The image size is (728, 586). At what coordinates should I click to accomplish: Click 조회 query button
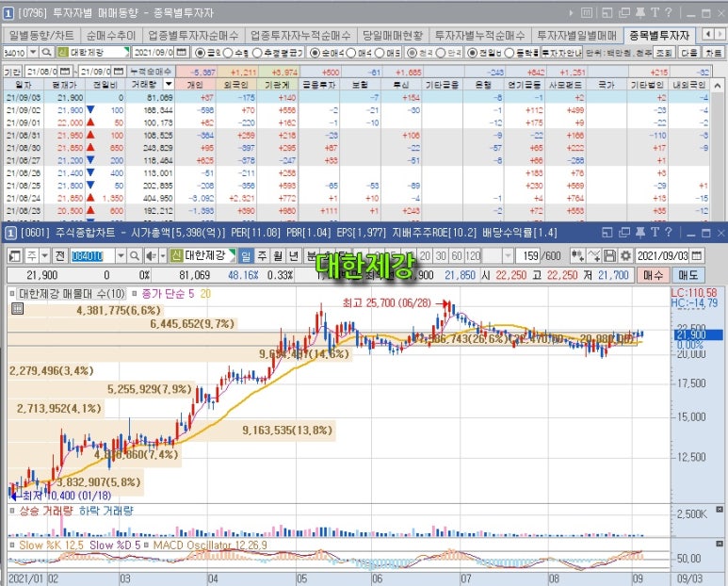tap(664, 53)
